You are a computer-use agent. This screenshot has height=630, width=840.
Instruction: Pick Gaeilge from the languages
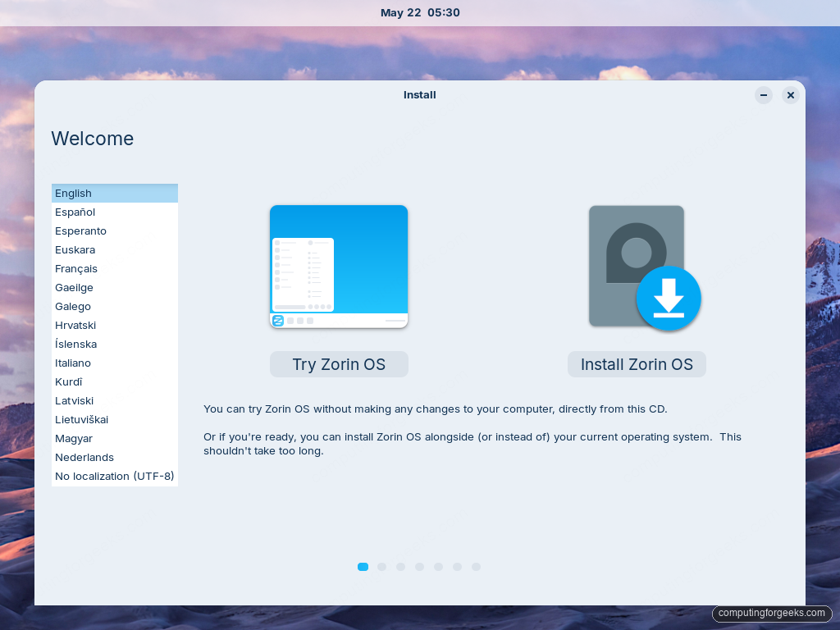pos(115,288)
